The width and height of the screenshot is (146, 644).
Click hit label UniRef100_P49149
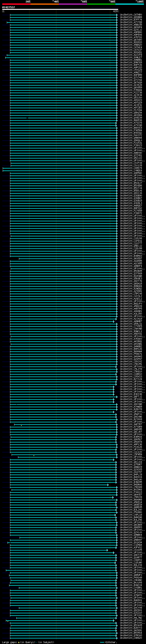[131, 578]
